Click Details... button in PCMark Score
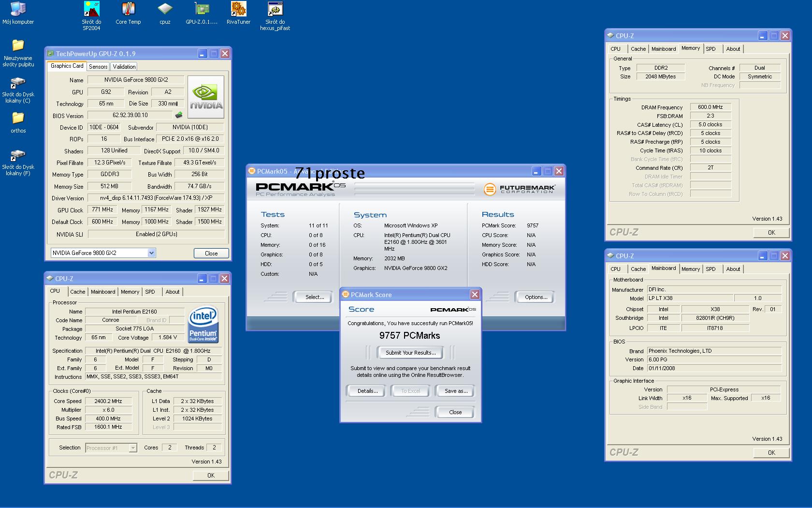812x508 pixels. [367, 391]
